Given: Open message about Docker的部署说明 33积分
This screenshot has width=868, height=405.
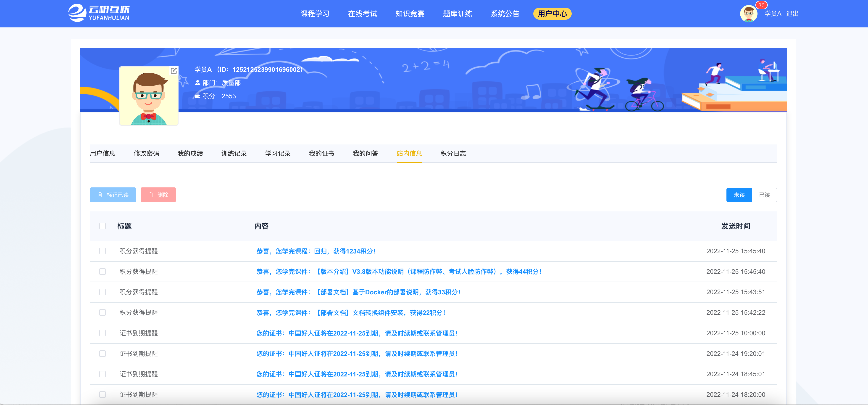Looking at the screenshot, I should coord(358,292).
